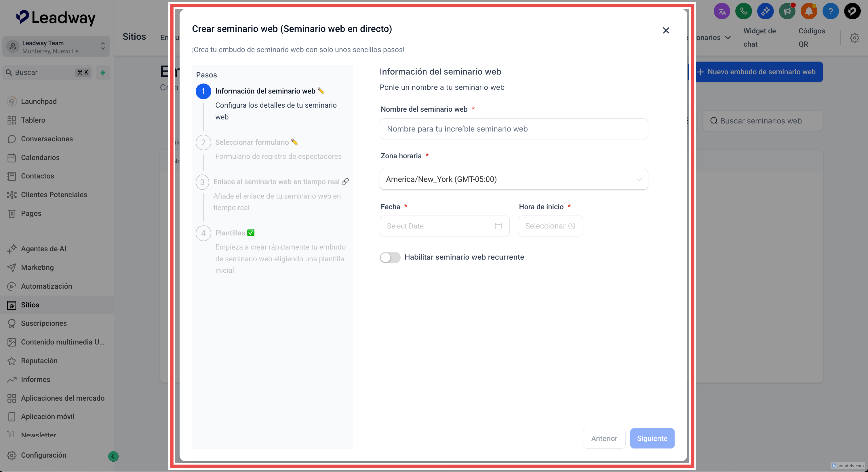The width and height of the screenshot is (868, 472).
Task: Open the Zona horaria dropdown
Action: click(513, 179)
